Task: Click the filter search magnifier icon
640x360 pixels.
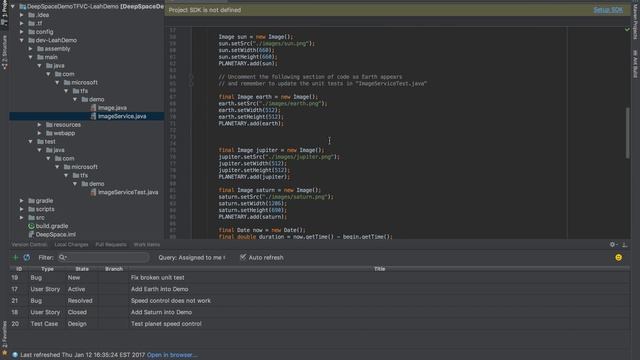Action: (62, 258)
